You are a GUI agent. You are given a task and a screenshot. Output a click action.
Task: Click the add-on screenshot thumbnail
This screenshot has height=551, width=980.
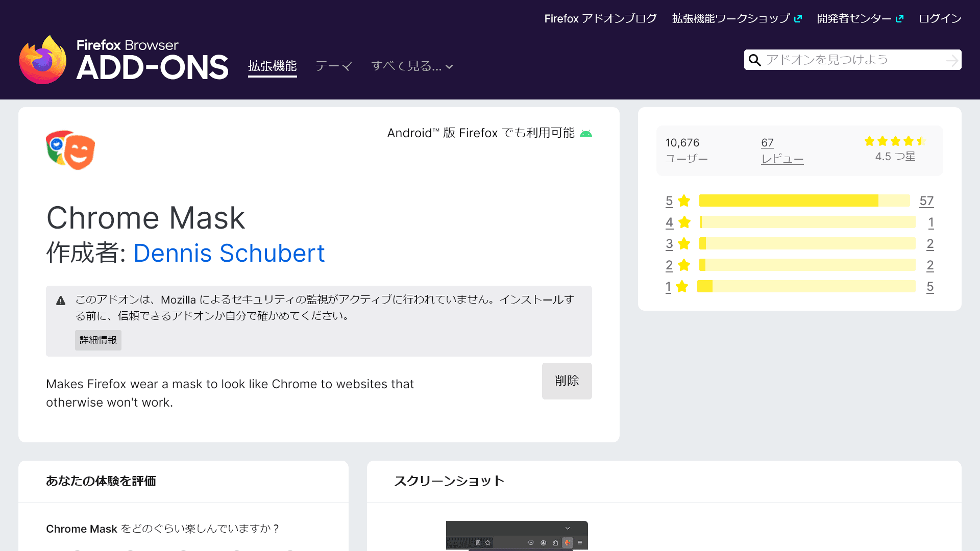point(517,535)
